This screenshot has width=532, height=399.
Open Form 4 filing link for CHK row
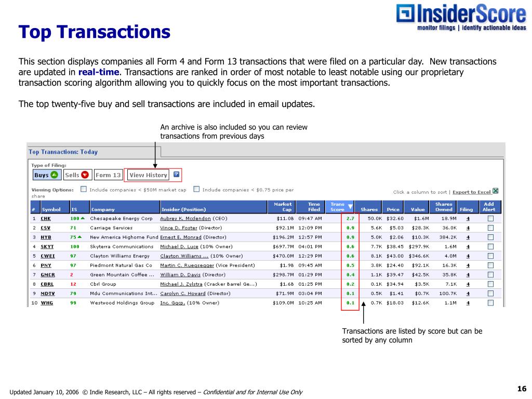coord(468,219)
